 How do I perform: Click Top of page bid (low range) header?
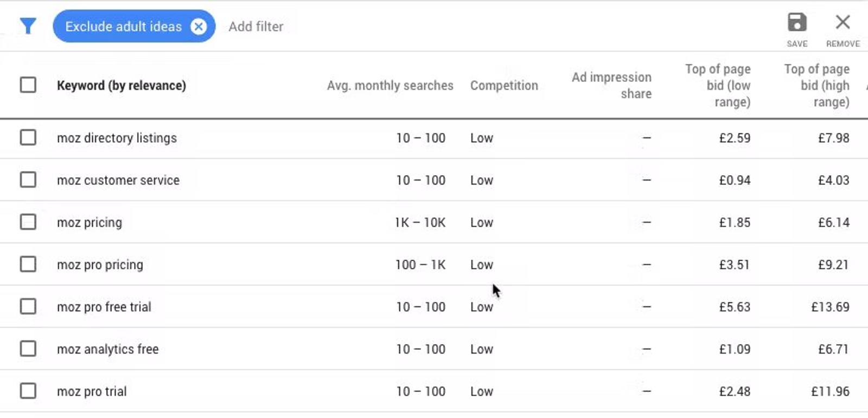718,86
